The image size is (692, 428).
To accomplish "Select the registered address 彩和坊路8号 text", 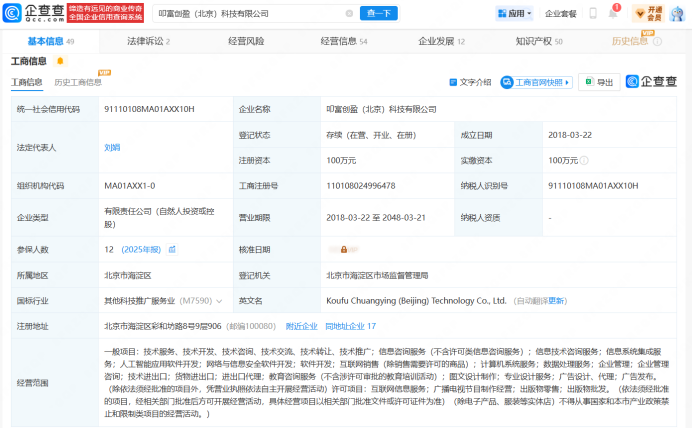I will (162, 327).
